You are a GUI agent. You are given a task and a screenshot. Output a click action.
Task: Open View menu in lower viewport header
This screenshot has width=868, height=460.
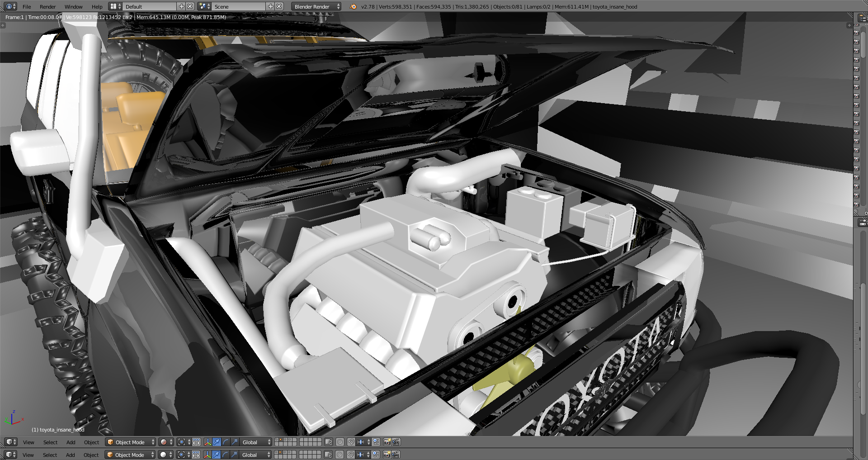click(28, 455)
